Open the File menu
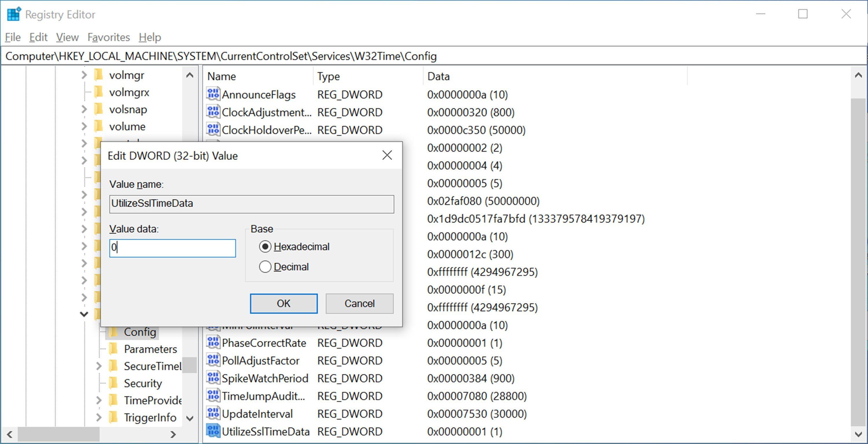This screenshot has height=444, width=868. (x=13, y=37)
